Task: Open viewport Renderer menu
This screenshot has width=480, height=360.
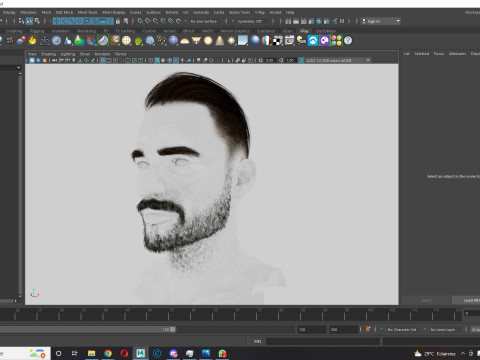Action: pyautogui.click(x=102, y=54)
